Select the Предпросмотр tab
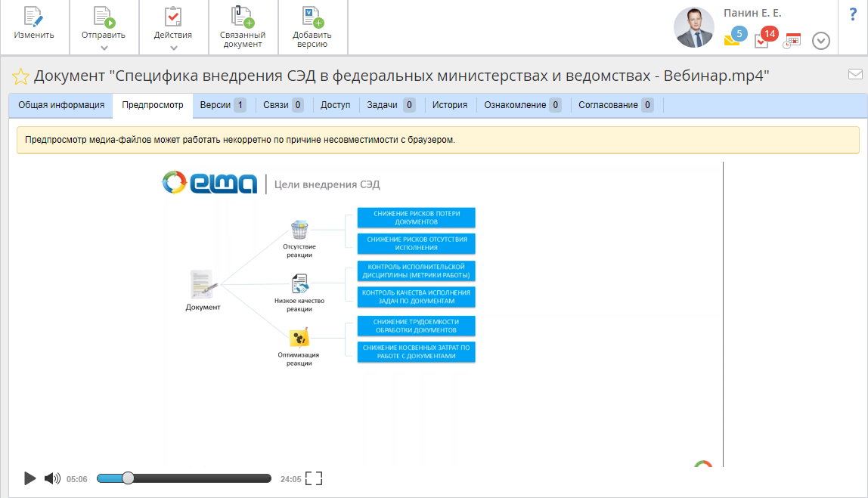Screen dimensions: 868x498 coord(153,105)
